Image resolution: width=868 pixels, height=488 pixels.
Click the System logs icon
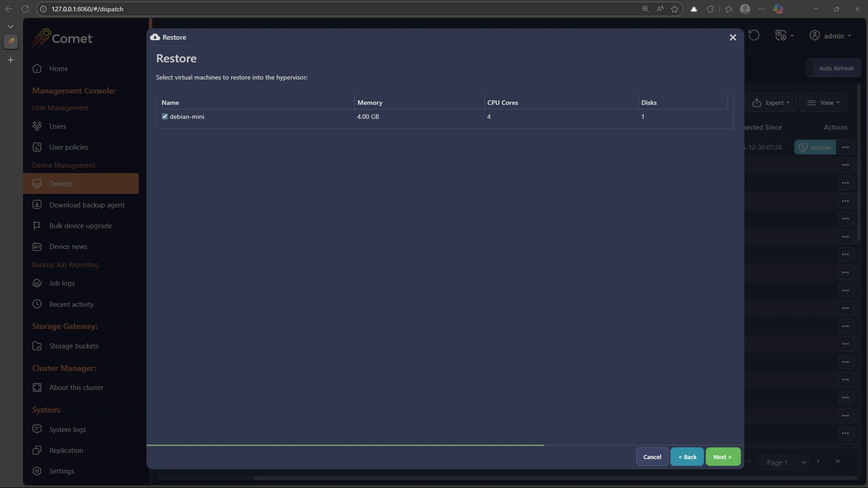coord(37,429)
